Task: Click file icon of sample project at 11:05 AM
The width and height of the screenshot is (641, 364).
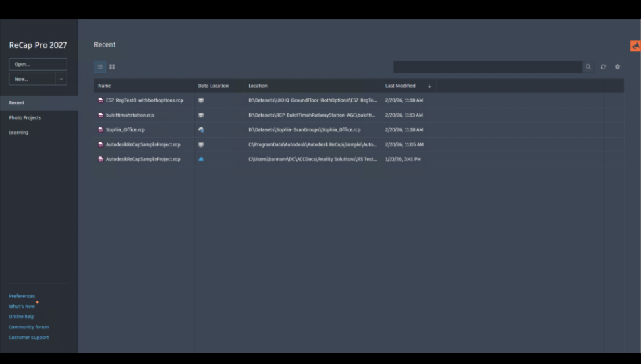Action: coord(101,144)
